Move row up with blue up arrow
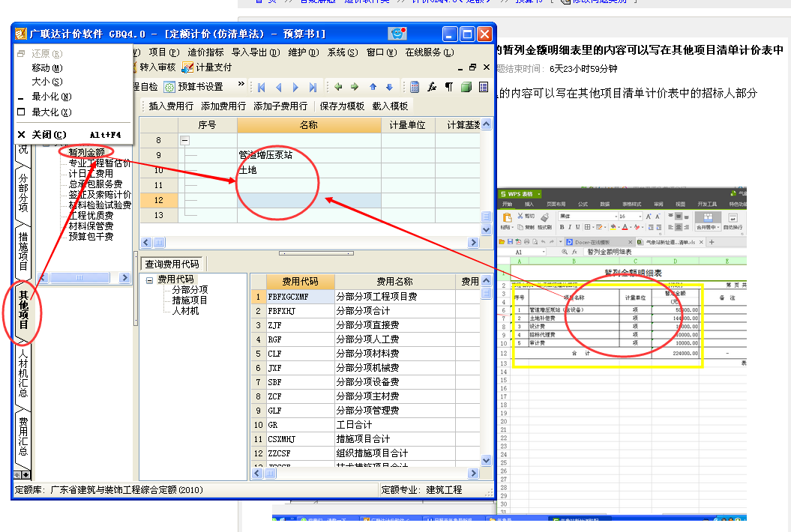Viewport: 791px width, 532px height. click(373, 87)
